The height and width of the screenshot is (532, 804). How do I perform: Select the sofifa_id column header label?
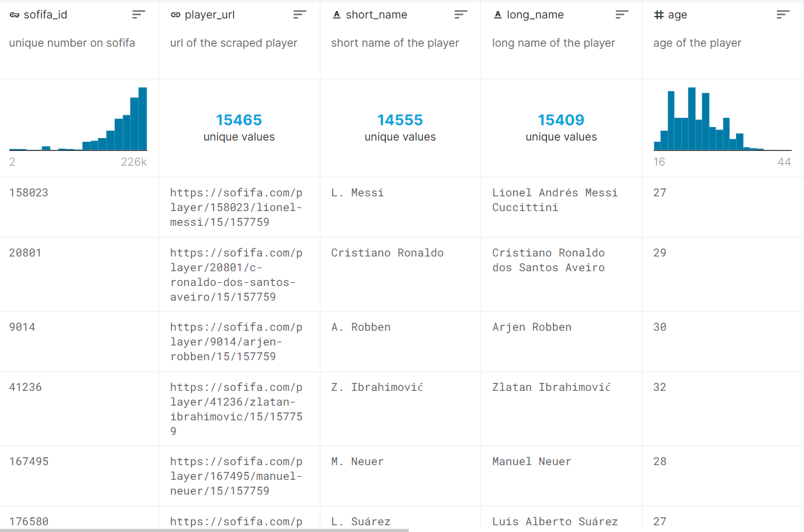[45, 15]
